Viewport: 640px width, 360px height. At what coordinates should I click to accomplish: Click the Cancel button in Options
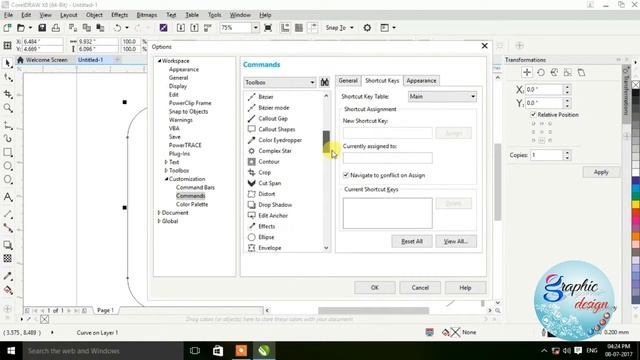(420, 288)
